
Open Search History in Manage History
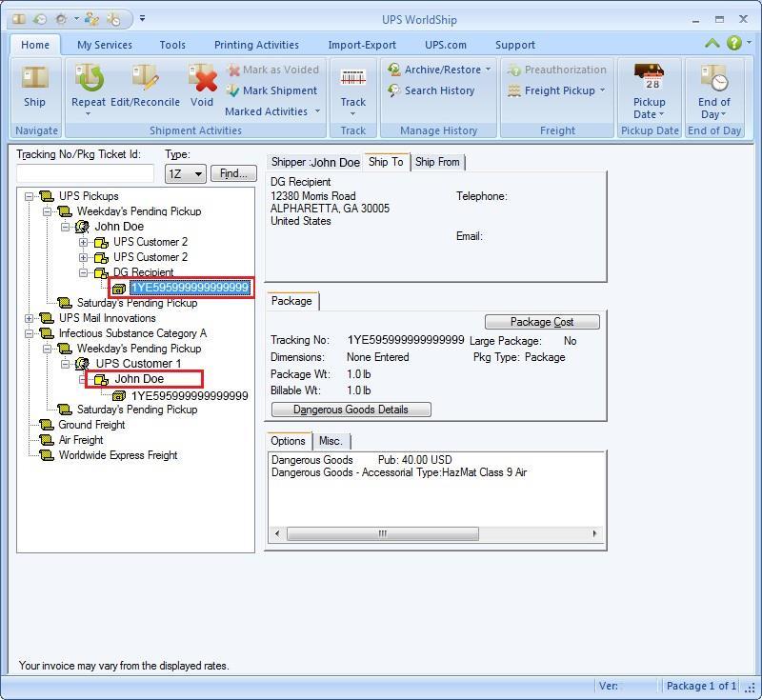point(431,90)
